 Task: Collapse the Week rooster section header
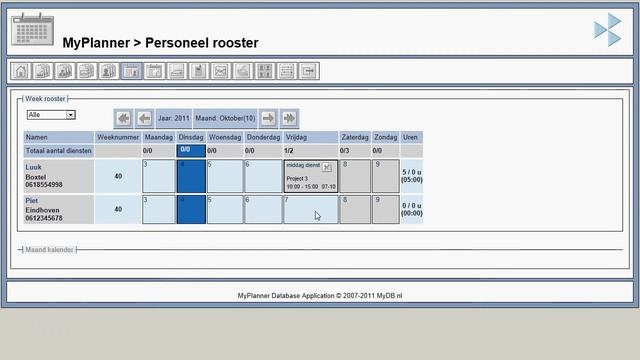[x=45, y=99]
